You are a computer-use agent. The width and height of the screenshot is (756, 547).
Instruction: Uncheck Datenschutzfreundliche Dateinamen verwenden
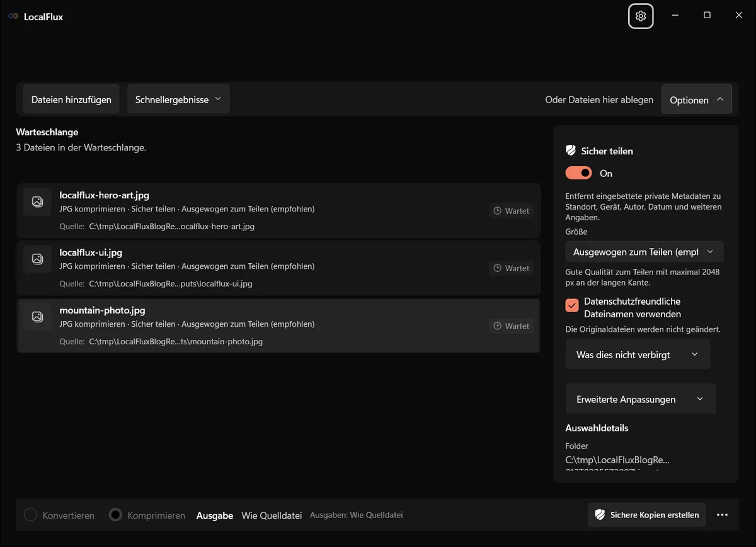coord(572,305)
